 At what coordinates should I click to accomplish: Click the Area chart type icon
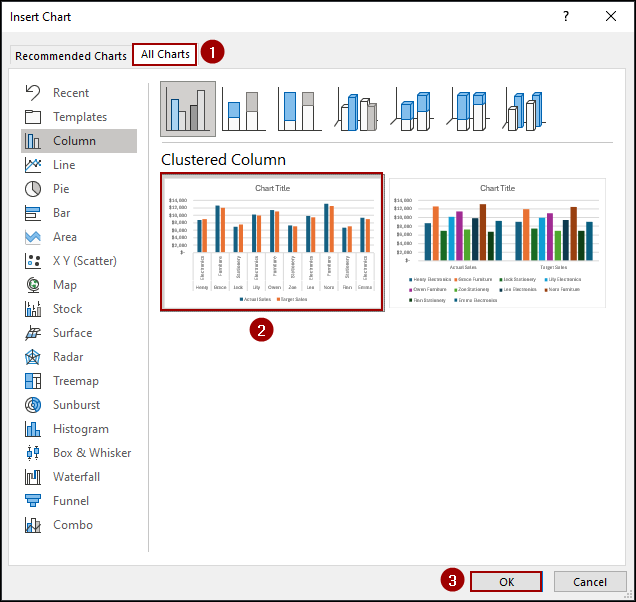33,237
